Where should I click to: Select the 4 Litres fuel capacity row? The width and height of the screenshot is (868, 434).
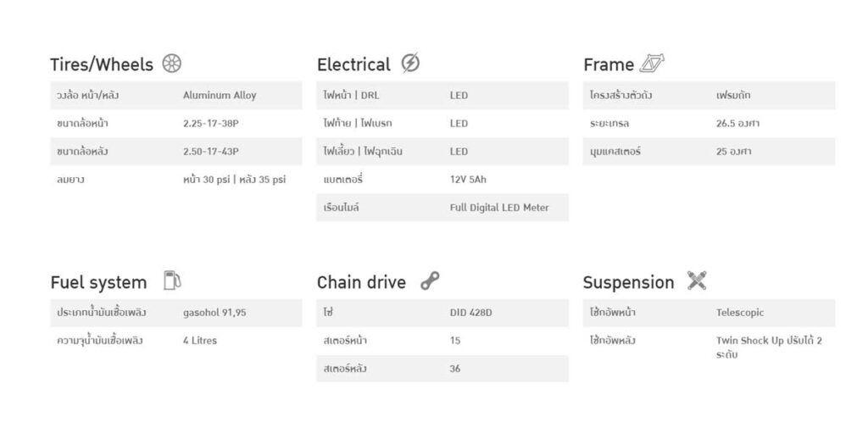tap(176, 341)
